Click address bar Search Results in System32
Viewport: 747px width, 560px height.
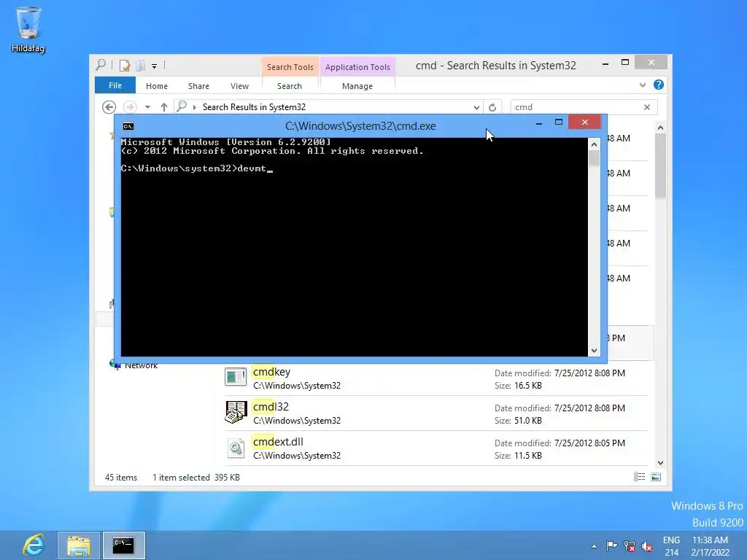pyautogui.click(x=254, y=107)
